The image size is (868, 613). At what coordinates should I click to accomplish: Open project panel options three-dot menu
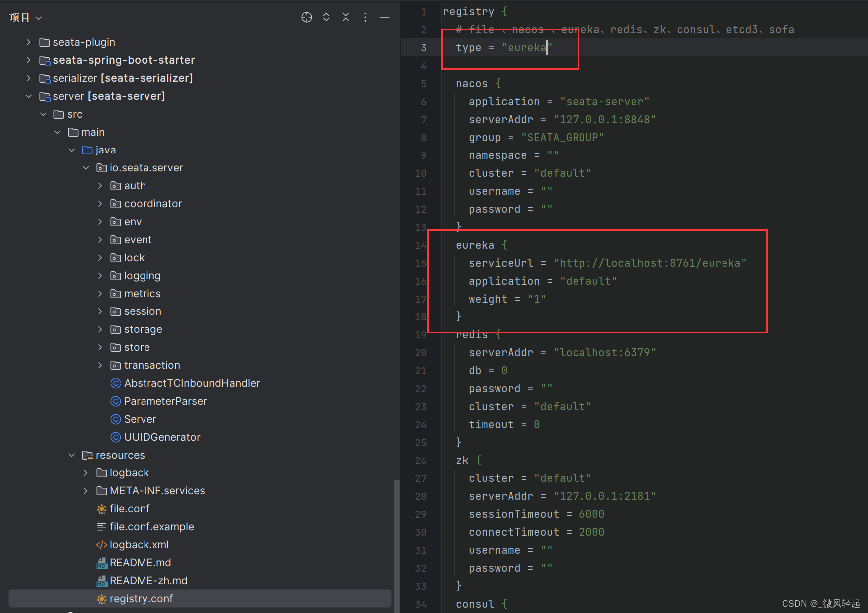(365, 17)
